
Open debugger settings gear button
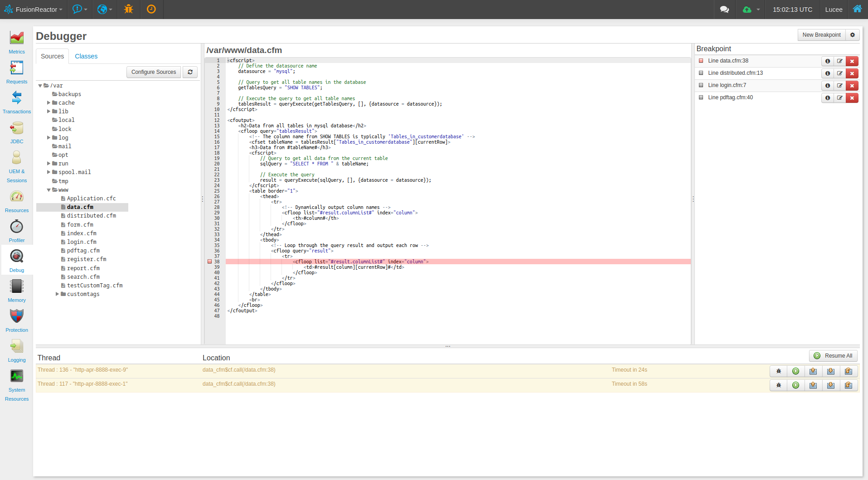click(x=852, y=35)
